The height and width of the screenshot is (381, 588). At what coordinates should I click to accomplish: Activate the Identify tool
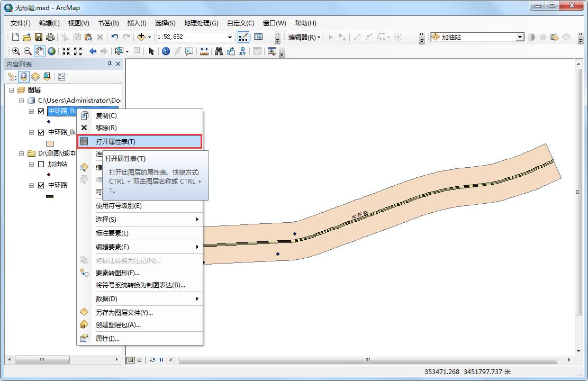166,51
